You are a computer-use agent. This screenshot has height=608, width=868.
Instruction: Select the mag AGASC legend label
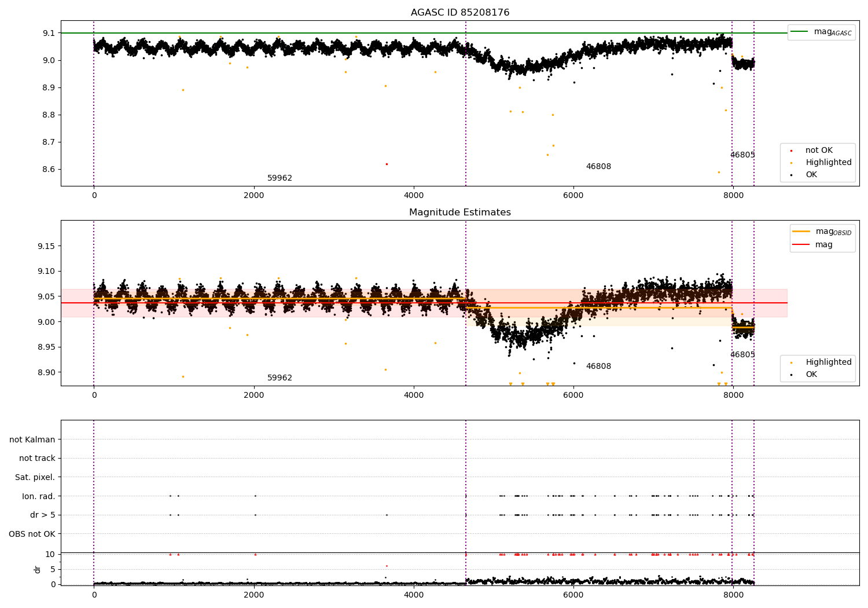coord(833,32)
